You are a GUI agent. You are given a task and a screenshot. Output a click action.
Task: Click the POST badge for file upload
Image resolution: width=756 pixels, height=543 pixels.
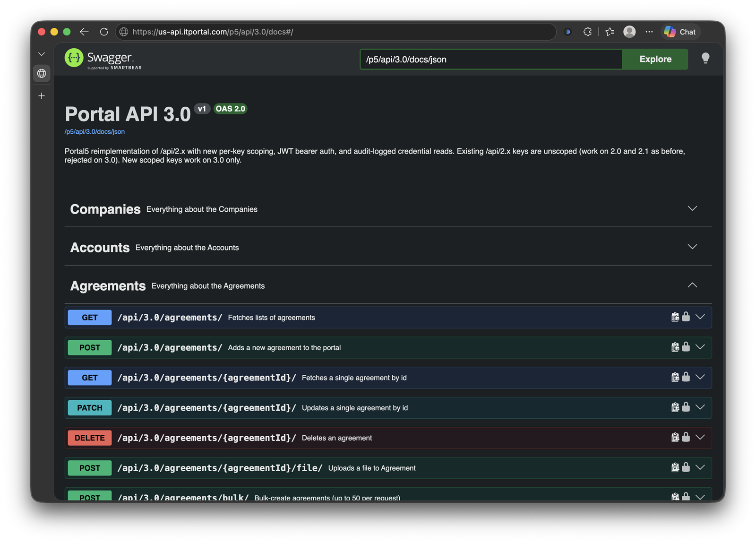[x=90, y=468]
